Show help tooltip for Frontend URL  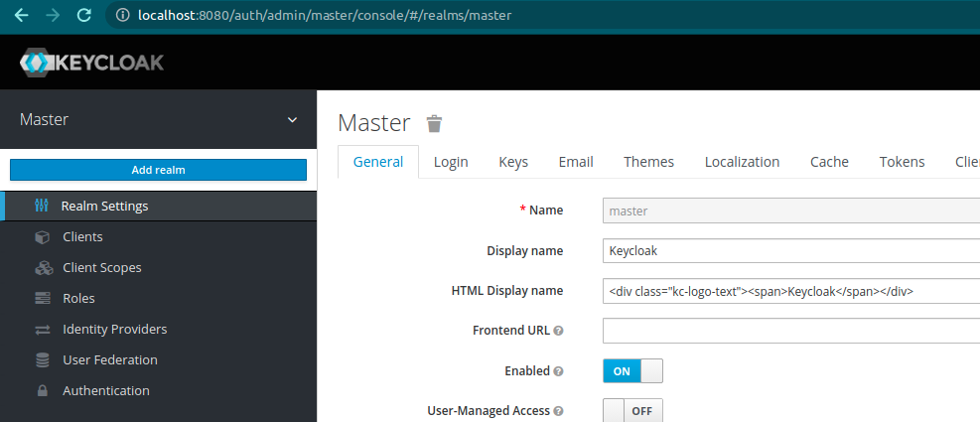[x=559, y=331]
